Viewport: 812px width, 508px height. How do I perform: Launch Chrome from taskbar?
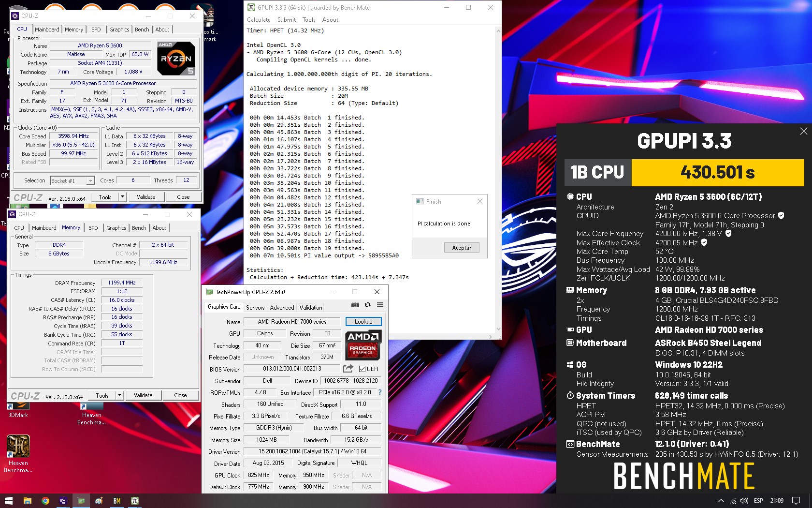click(45, 501)
